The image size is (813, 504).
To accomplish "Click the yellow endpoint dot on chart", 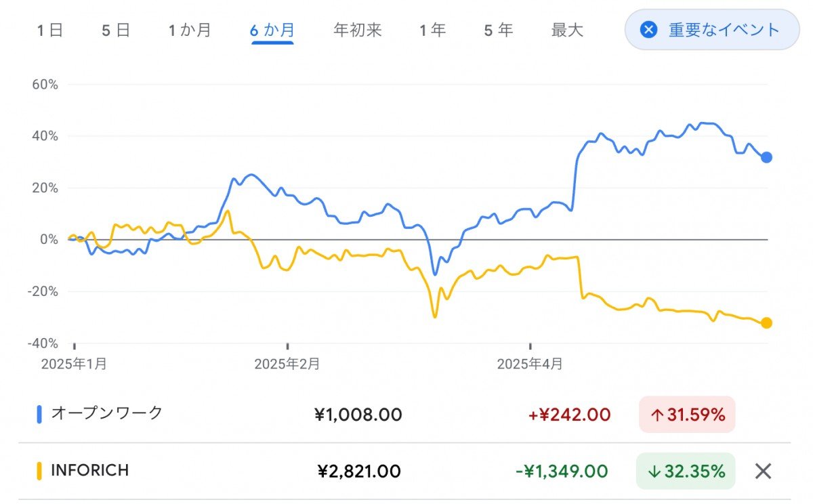I will point(766,323).
